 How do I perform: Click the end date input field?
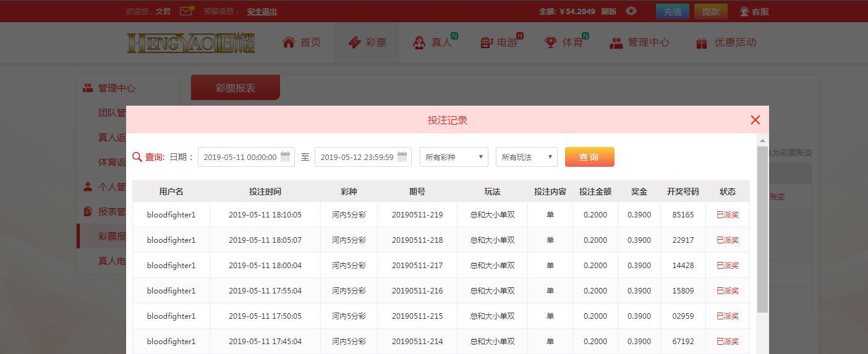[363, 157]
